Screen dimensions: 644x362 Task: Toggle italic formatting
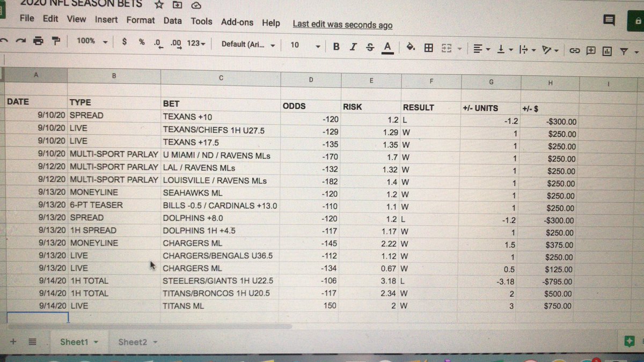353,47
